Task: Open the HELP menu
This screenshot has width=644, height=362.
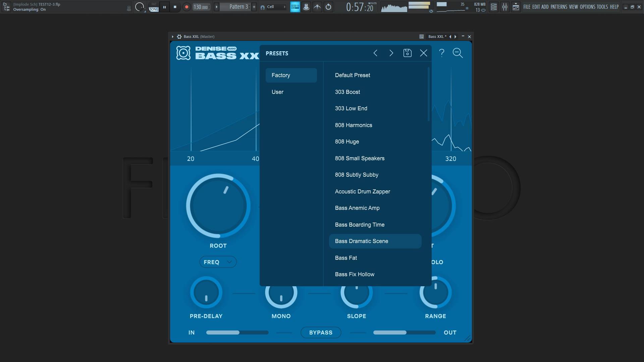Action: coord(614,7)
